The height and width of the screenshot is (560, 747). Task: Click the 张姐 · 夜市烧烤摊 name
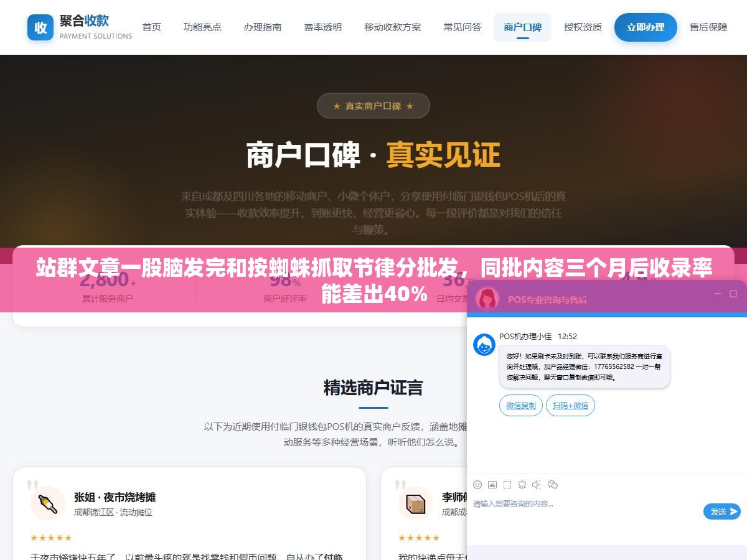click(115, 497)
